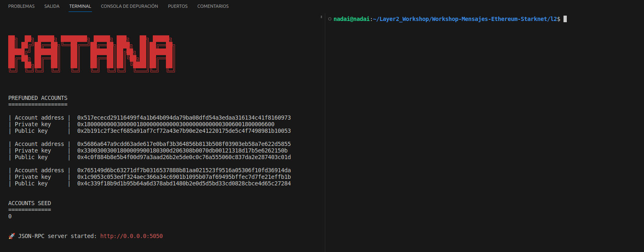This screenshot has width=644, height=252.
Task: Click the nadai@nadai prompt text
Action: pos(352,19)
